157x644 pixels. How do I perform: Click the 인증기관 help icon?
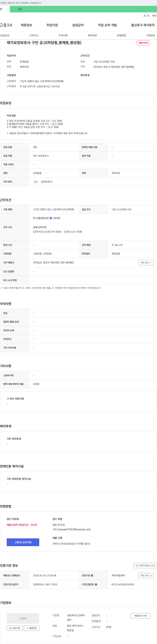click(92, 576)
